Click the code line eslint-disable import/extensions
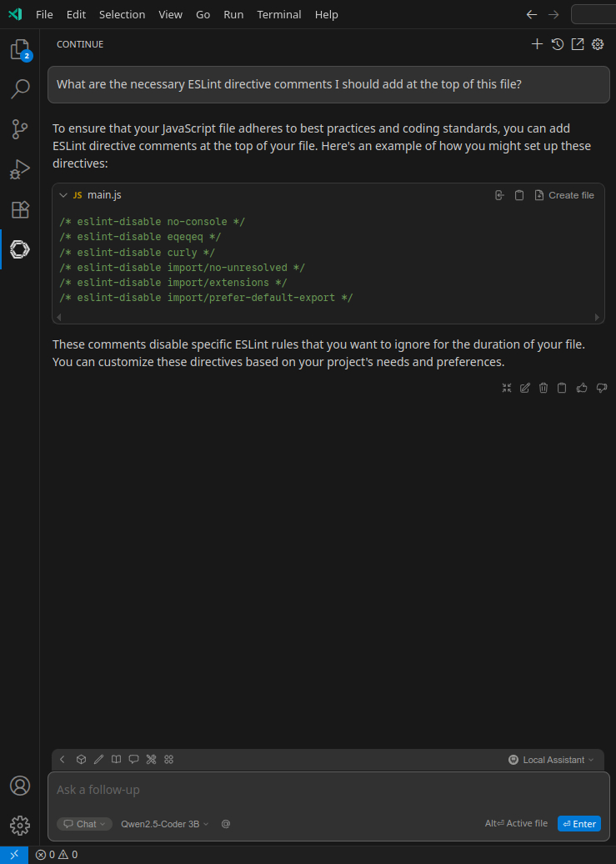616x864 pixels. [173, 282]
